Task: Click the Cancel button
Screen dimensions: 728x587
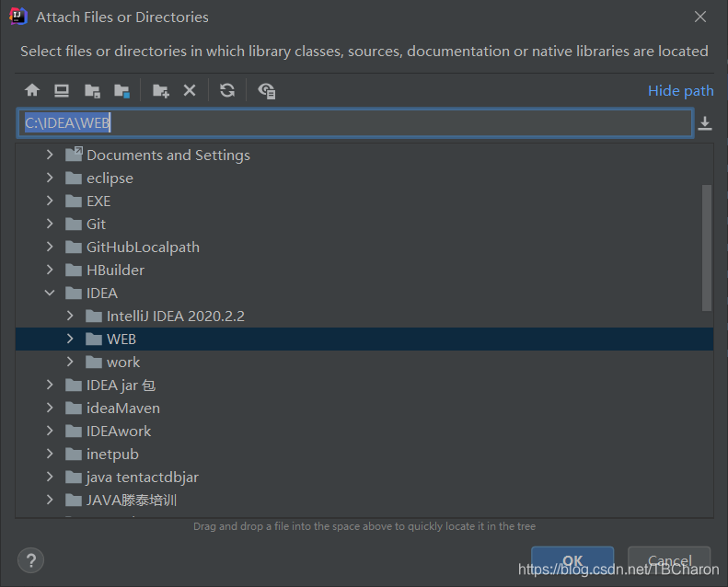Action: [669, 560]
